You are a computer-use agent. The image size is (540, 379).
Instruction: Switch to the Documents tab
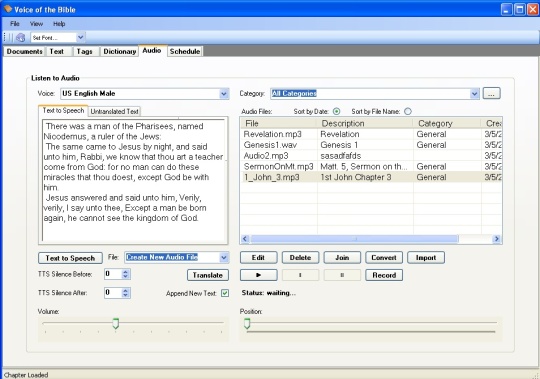pos(24,51)
